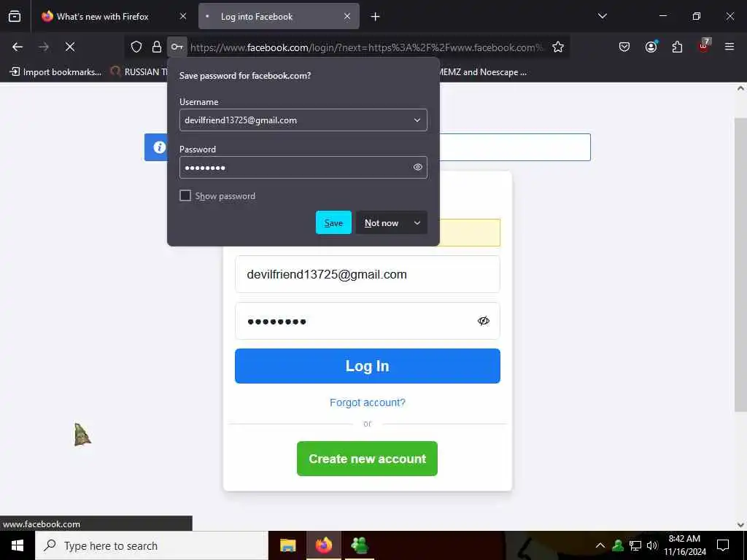Image resolution: width=747 pixels, height=560 pixels.
Task: Click page vertical scrollbar thumb
Action: point(740,264)
